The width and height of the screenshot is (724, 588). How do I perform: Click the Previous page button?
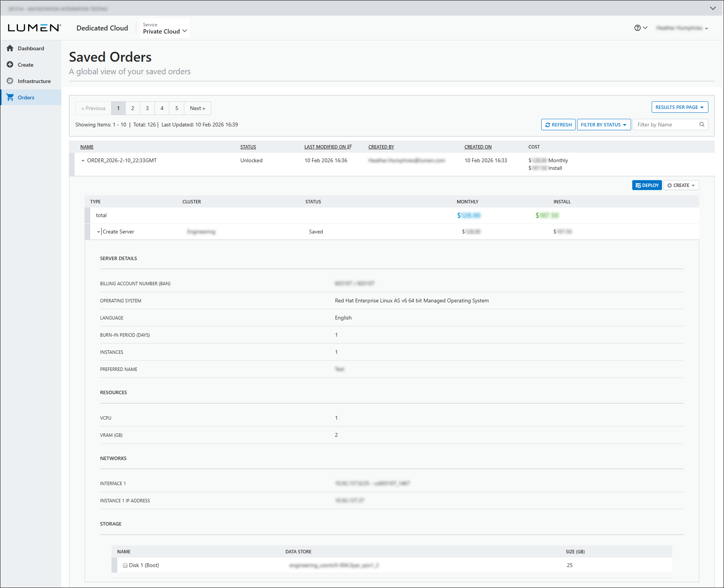(x=93, y=109)
